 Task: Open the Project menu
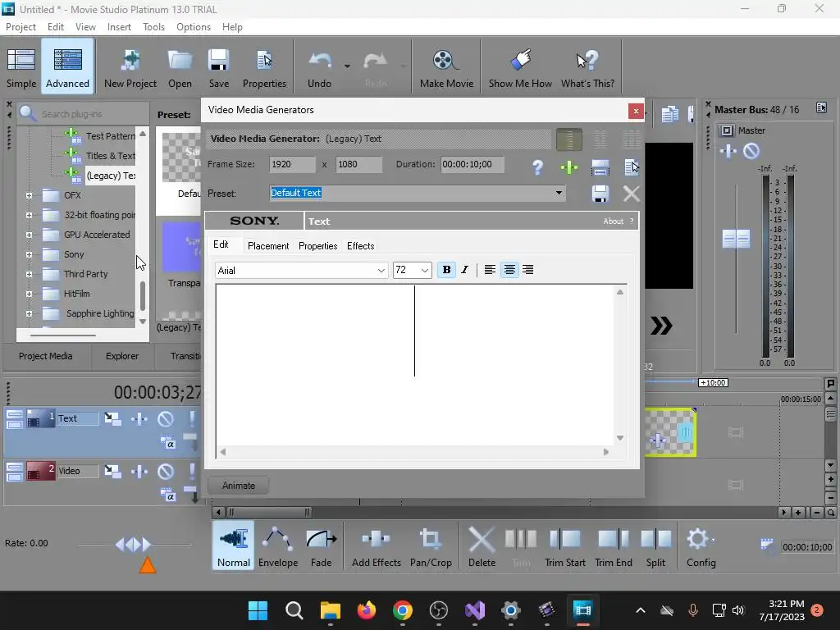[x=21, y=27]
